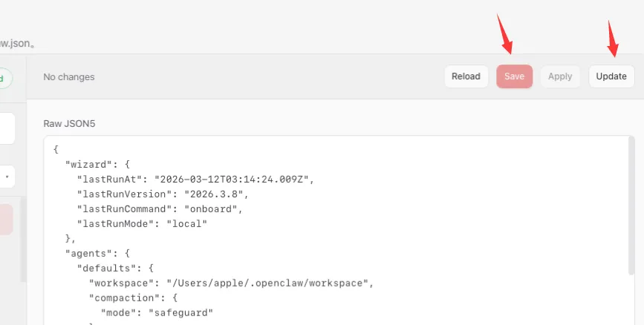Click the green status badge at left

pyautogui.click(x=6, y=78)
